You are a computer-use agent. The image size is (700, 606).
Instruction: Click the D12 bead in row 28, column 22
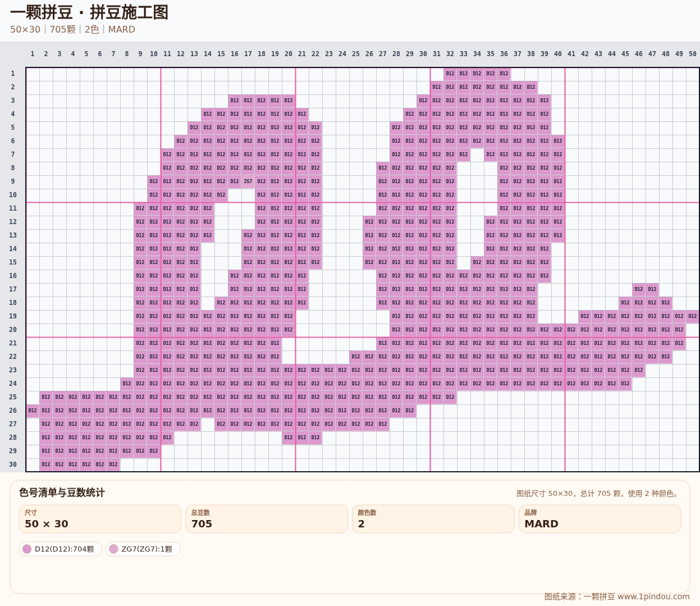(x=315, y=438)
